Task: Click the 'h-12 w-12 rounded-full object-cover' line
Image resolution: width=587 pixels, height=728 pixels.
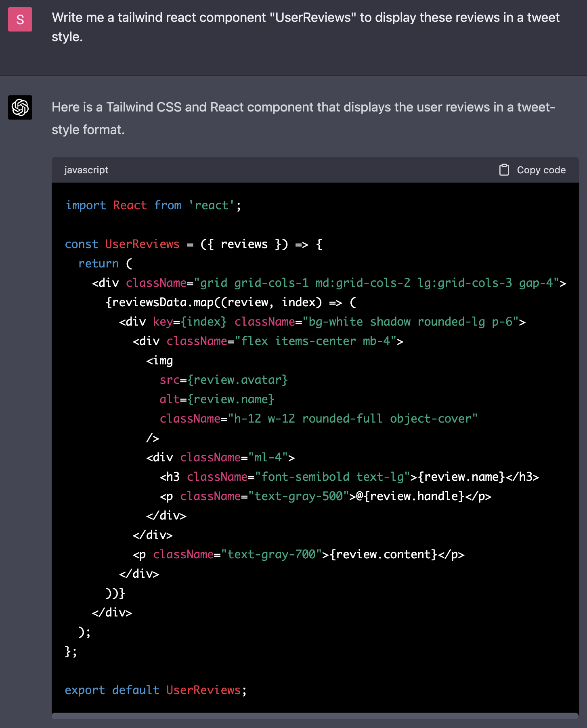Action: (319, 419)
